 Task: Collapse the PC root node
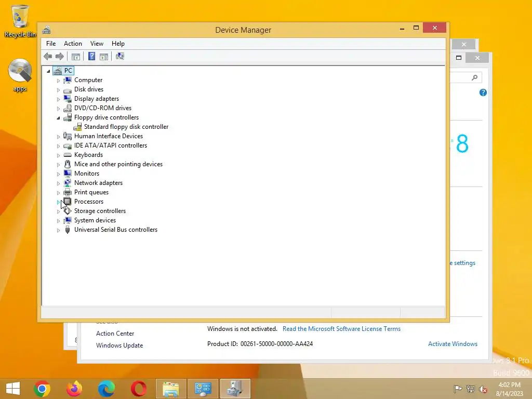(x=48, y=71)
